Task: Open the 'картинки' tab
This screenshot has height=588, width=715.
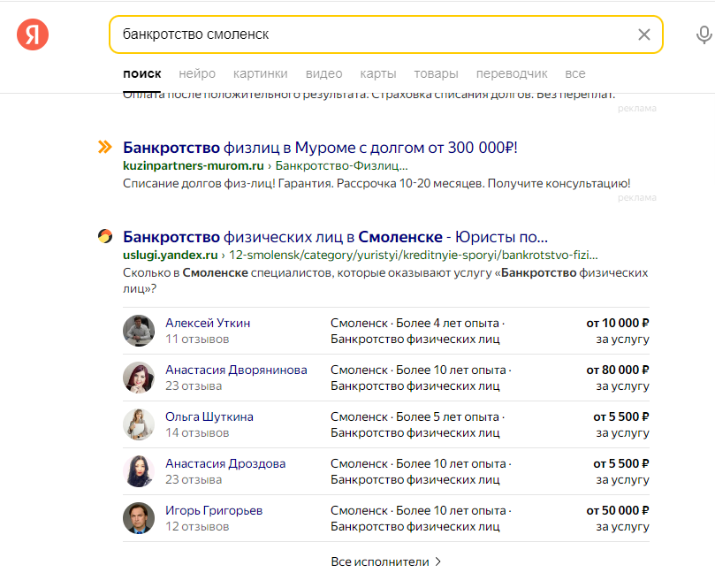Action: 261,73
